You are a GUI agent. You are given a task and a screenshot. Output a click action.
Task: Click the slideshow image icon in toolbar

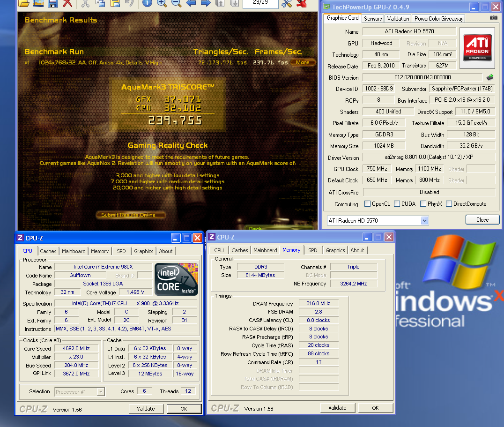click(x=38, y=3)
